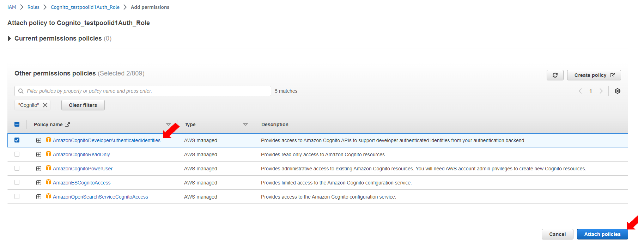Viewport: 644px width, 243px height.
Task: Open table settings gear icon
Action: (x=617, y=91)
